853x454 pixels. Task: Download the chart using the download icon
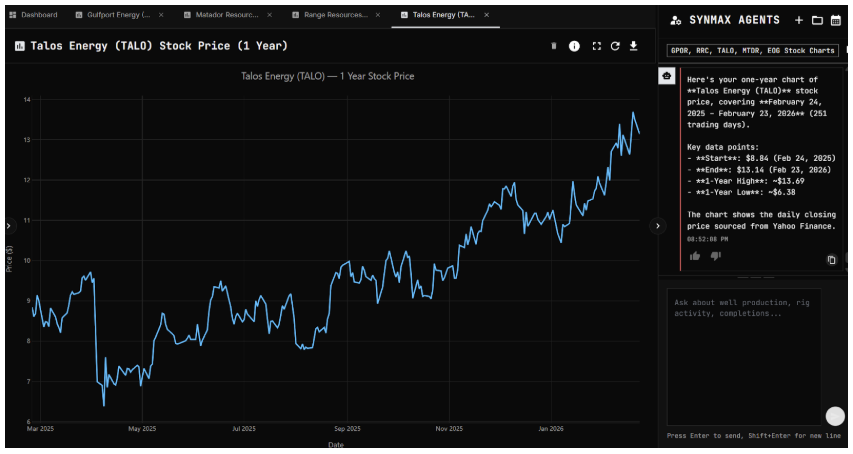click(633, 46)
